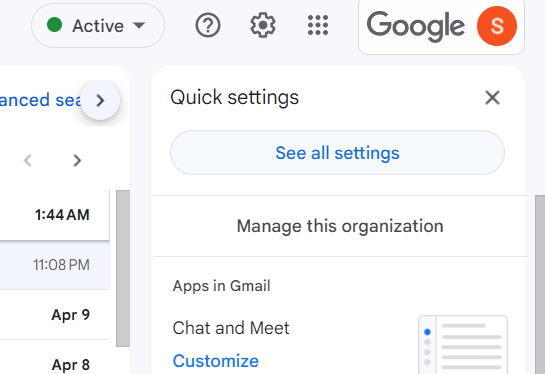Click the Settings gear icon
Viewport: 545px width, 374px height.
tap(263, 25)
